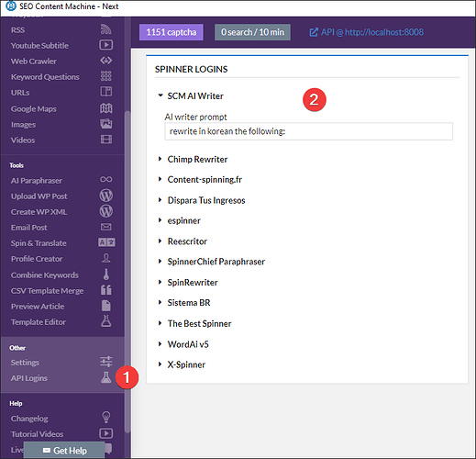The height and width of the screenshot is (459, 476).
Task: Click the Google Maps map icon
Action: tap(106, 108)
